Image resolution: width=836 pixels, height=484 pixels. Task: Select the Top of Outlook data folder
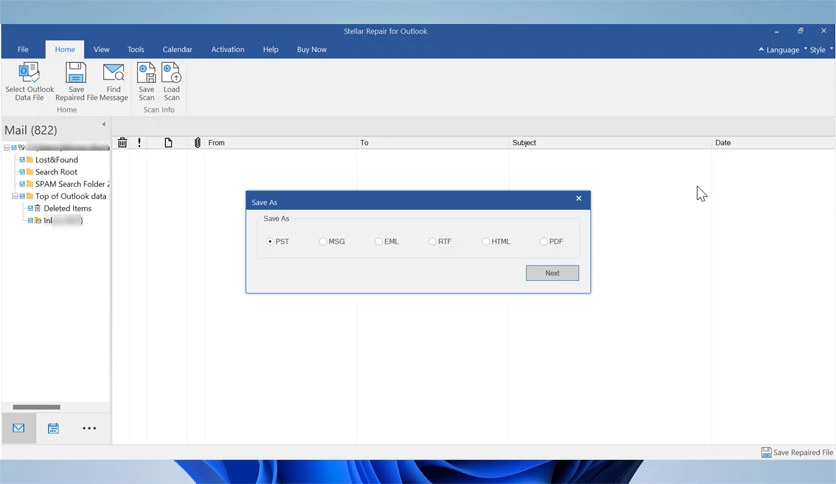[70, 196]
